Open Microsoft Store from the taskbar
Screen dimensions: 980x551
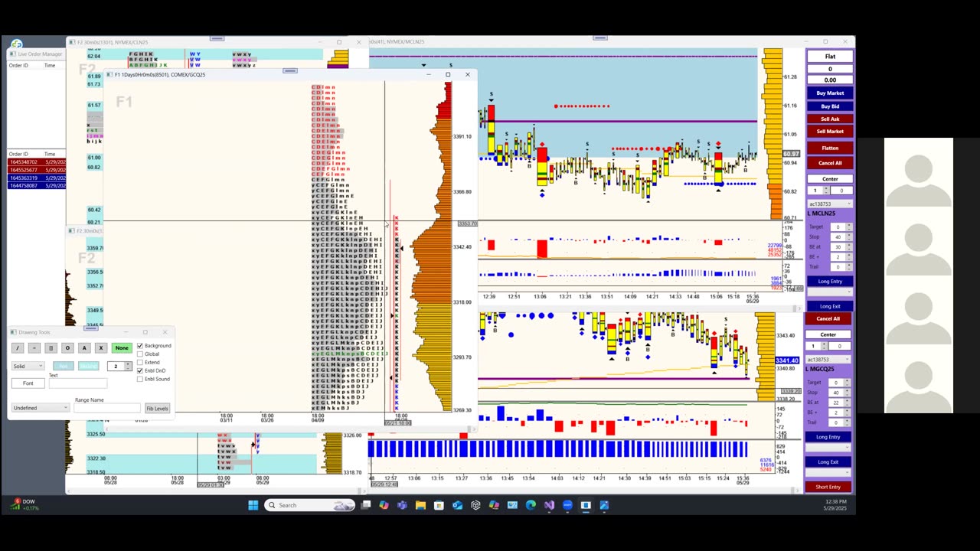click(x=439, y=505)
